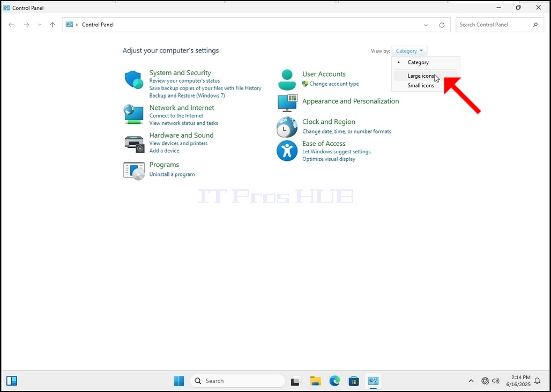551x392 pixels.
Task: Open Appearance and Personalization heading
Action: [351, 101]
